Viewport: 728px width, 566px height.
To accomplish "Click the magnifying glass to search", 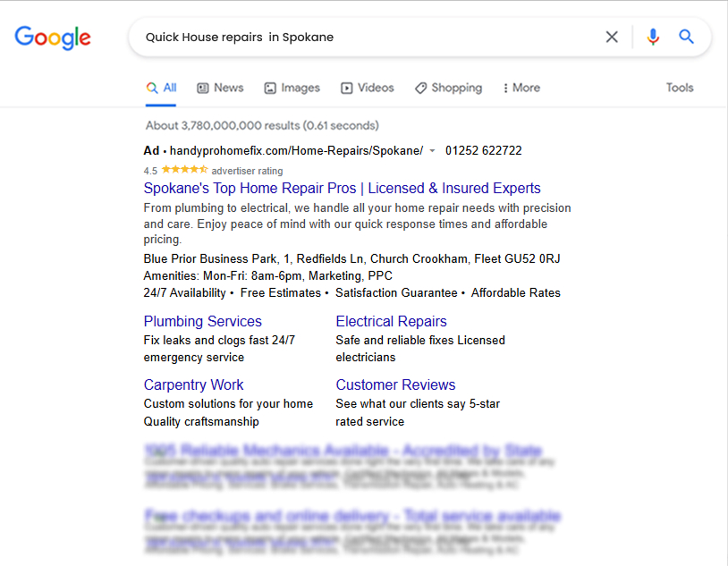I will coord(686,37).
